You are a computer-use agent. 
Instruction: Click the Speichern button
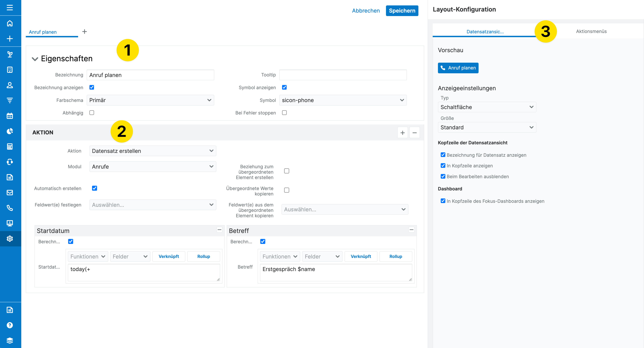pos(402,10)
